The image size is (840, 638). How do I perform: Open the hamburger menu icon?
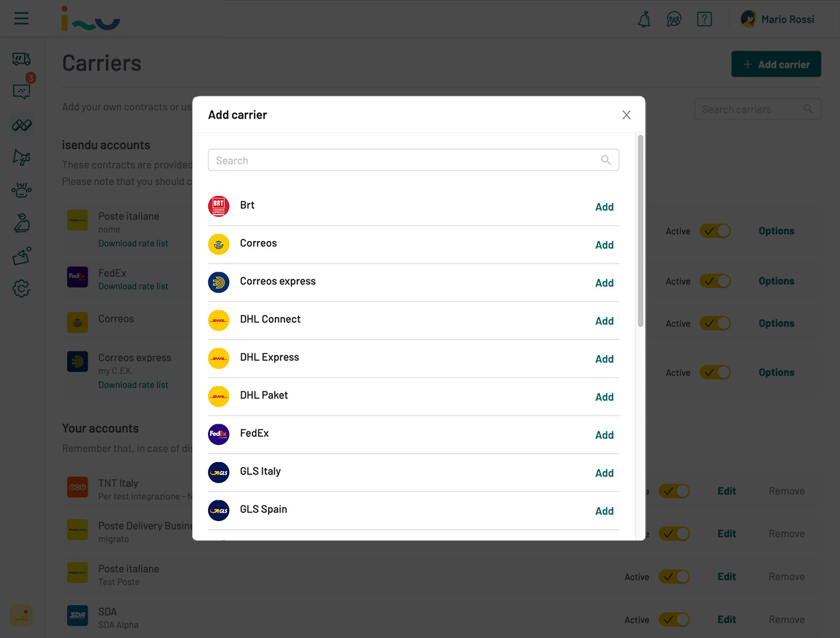click(22, 18)
